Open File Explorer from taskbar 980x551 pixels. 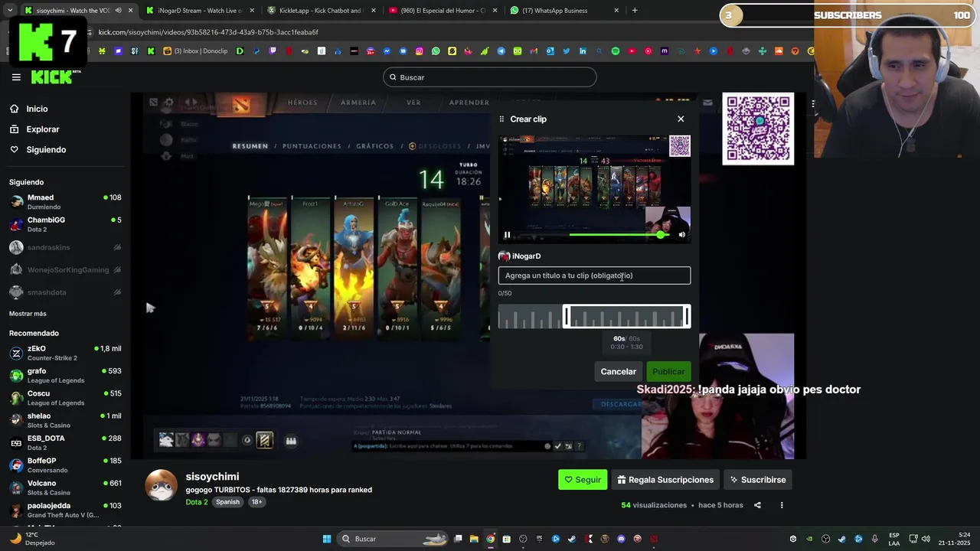coord(474,539)
